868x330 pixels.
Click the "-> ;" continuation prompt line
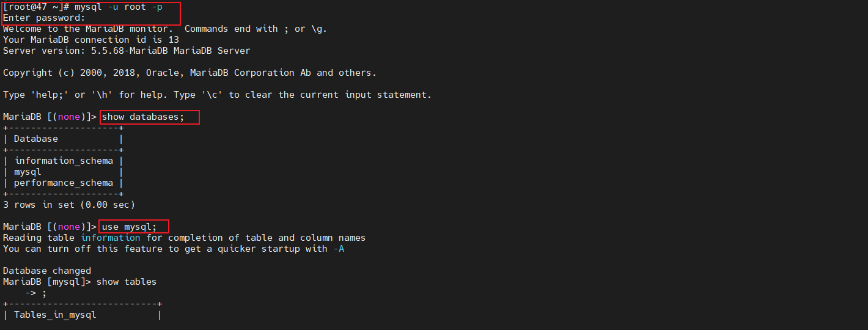coord(36,293)
